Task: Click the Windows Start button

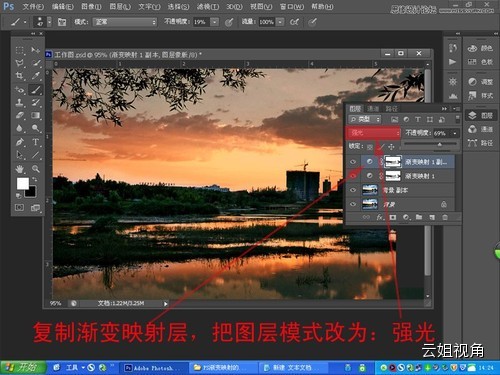Action: (x=23, y=367)
